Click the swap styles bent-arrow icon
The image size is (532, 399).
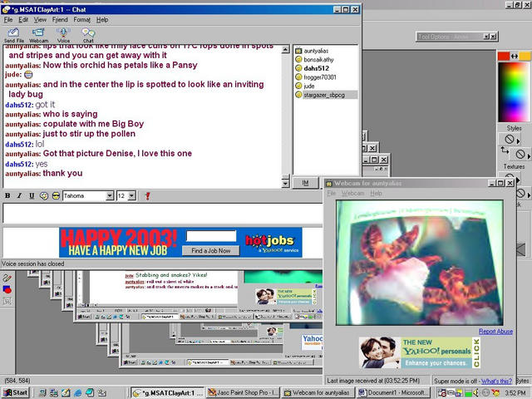505,150
